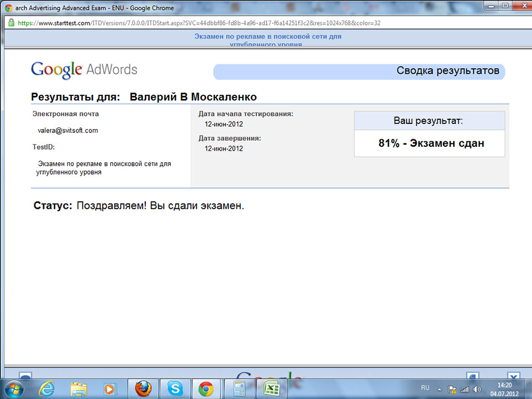Click the RU language indicator
Image resolution: width=532 pixels, height=399 pixels.
coord(425,388)
